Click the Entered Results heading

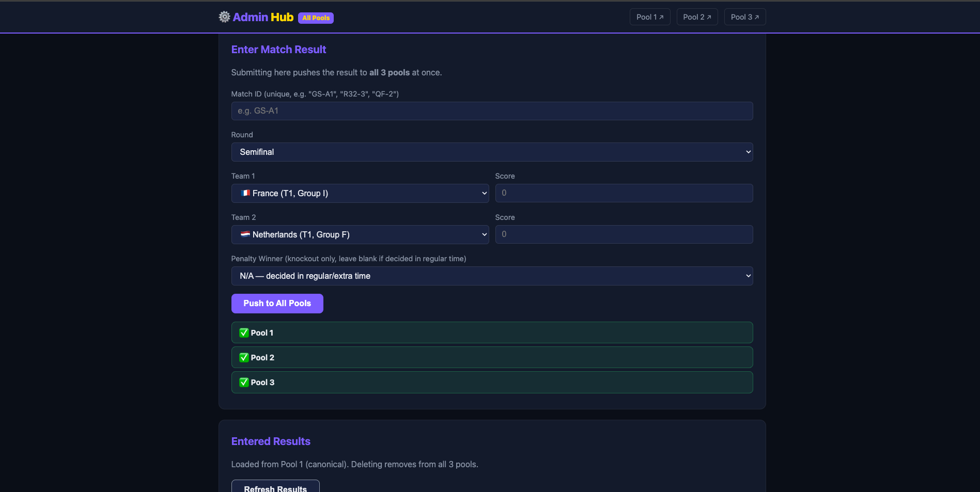(271, 441)
